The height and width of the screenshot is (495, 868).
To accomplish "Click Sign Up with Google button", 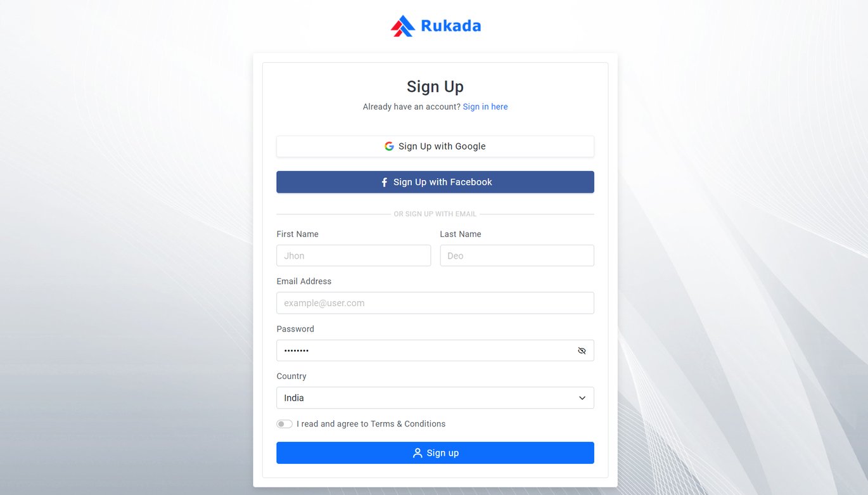I will [435, 146].
